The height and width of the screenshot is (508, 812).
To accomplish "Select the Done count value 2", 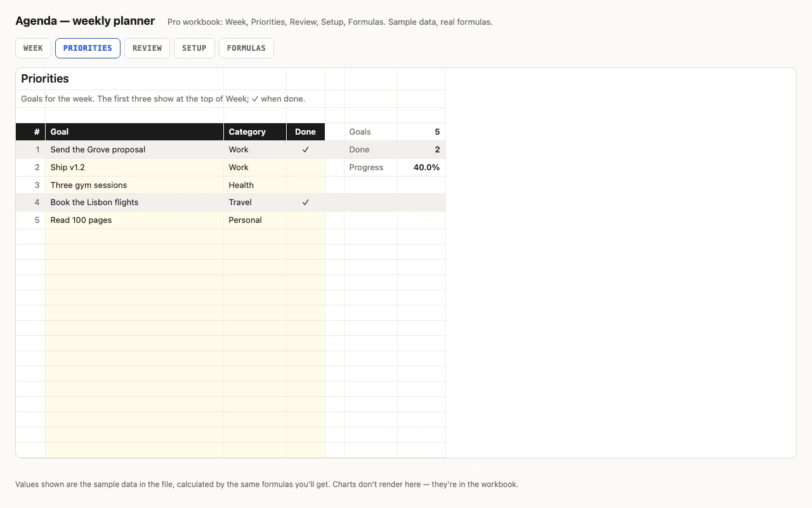I will [x=422, y=150].
